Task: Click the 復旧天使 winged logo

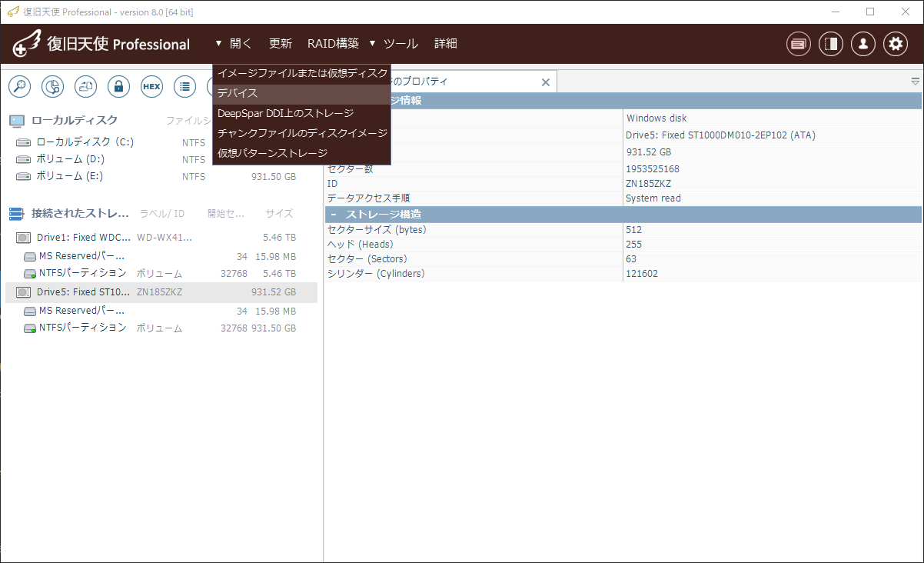Action: click(x=27, y=44)
